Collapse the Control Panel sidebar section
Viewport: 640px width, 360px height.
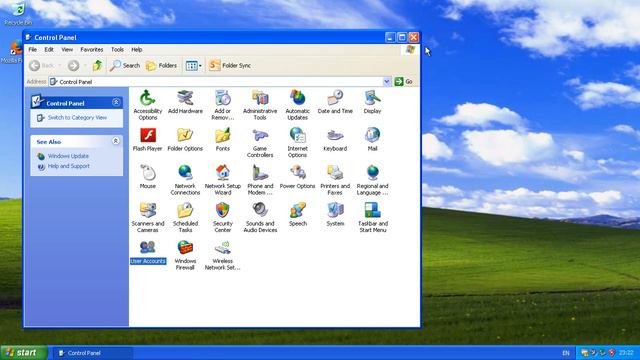(116, 102)
